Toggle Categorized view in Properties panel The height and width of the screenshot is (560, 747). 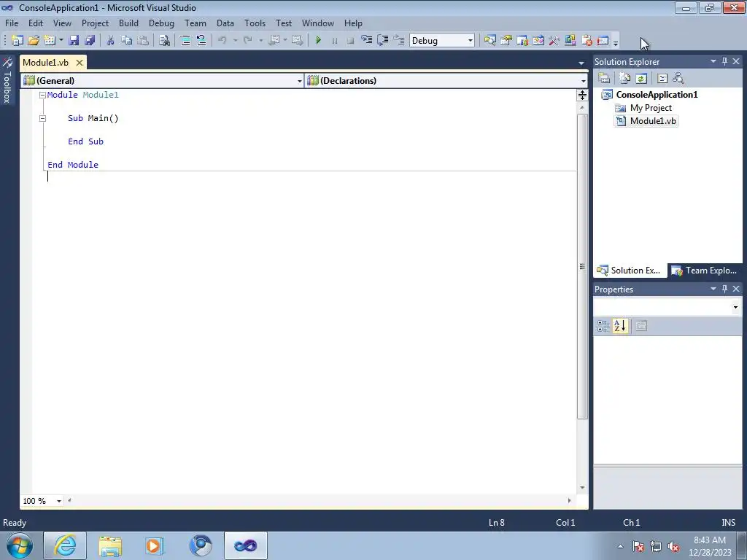603,326
